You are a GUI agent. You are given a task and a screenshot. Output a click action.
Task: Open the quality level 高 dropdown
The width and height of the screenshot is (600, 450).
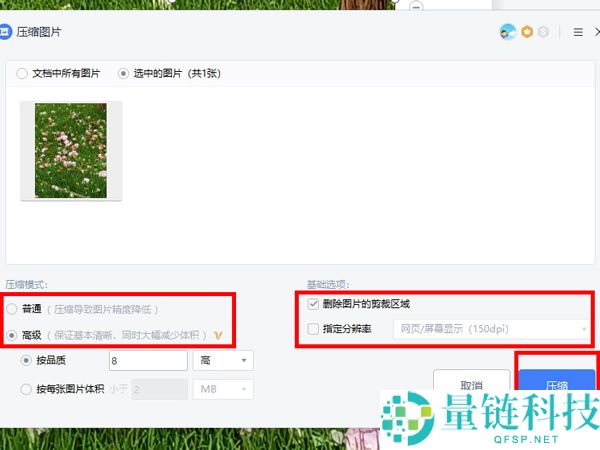pos(222,360)
